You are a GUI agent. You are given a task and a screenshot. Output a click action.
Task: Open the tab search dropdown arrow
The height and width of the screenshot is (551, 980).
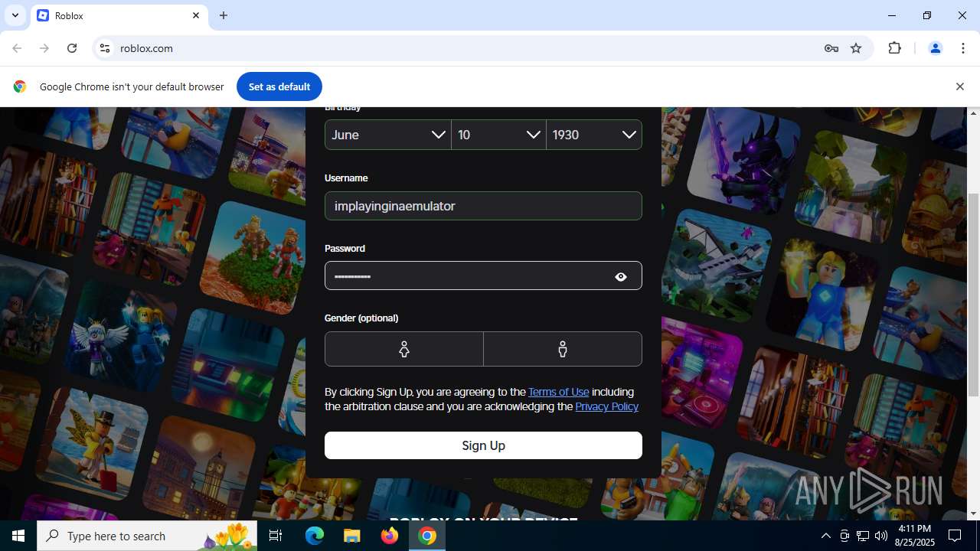pos(15,15)
